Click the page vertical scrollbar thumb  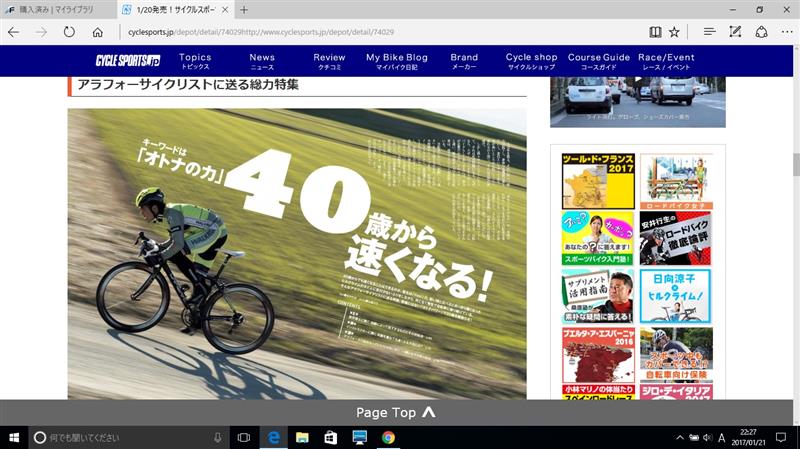pos(796,164)
